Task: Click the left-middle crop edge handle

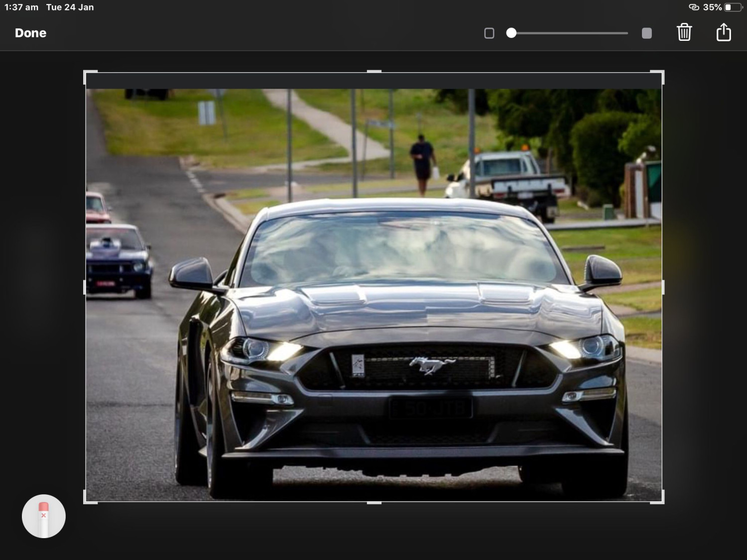Action: [85, 287]
